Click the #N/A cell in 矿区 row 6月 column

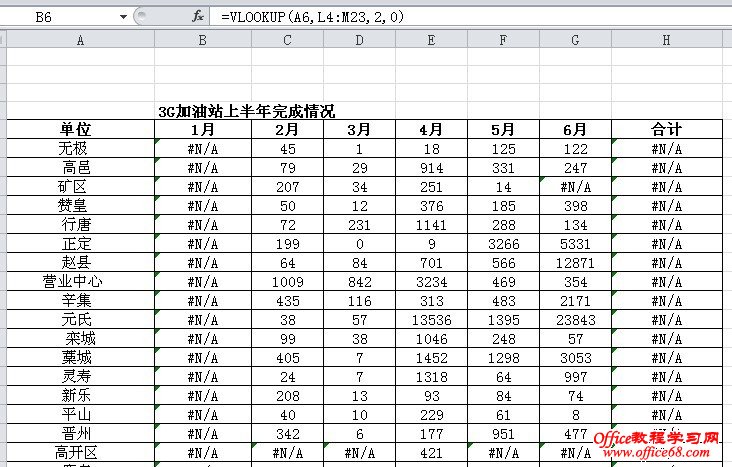575,187
